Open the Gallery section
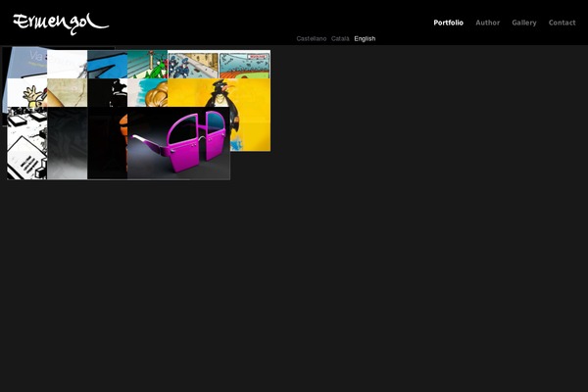The width and height of the screenshot is (588, 392). [x=524, y=23]
